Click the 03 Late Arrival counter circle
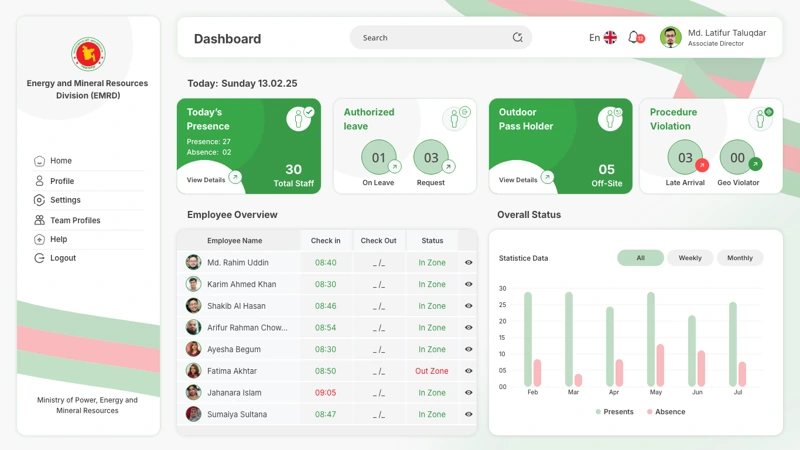This screenshot has height=450, width=800. click(x=685, y=157)
